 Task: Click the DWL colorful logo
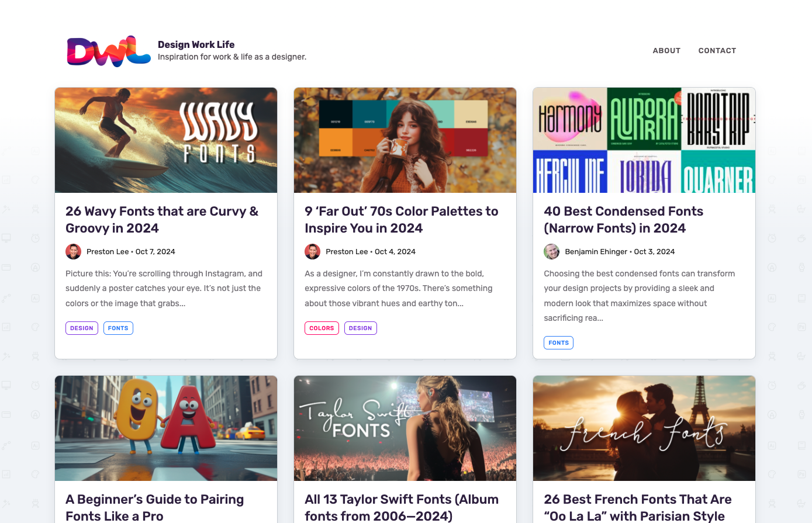(109, 51)
